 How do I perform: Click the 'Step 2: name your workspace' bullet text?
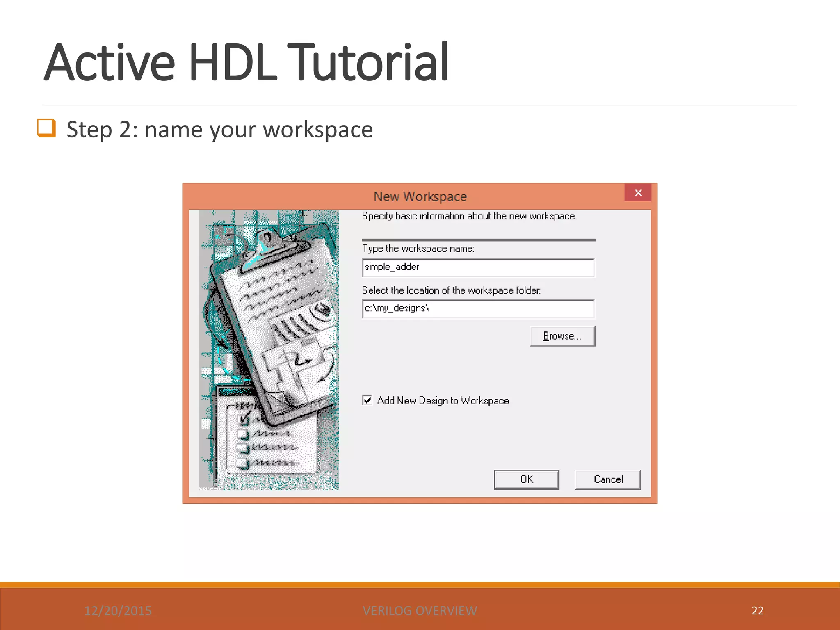pos(220,130)
